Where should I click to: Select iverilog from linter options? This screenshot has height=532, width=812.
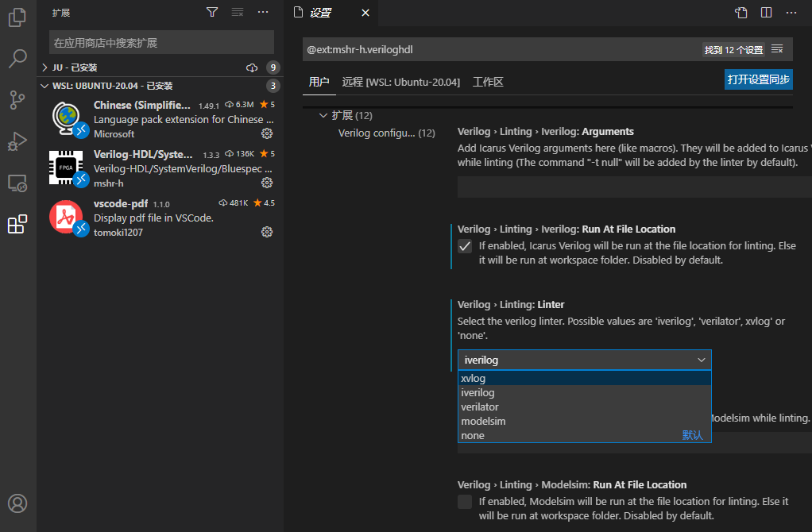click(x=584, y=393)
